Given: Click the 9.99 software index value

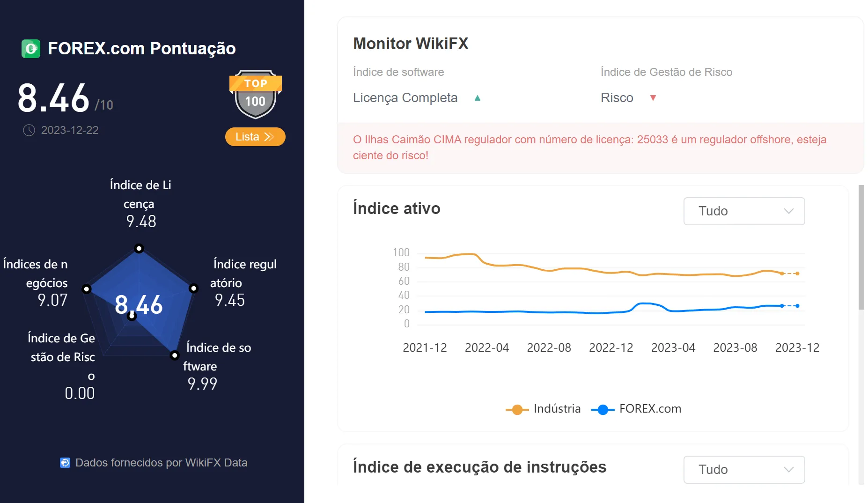Looking at the screenshot, I should (x=203, y=384).
